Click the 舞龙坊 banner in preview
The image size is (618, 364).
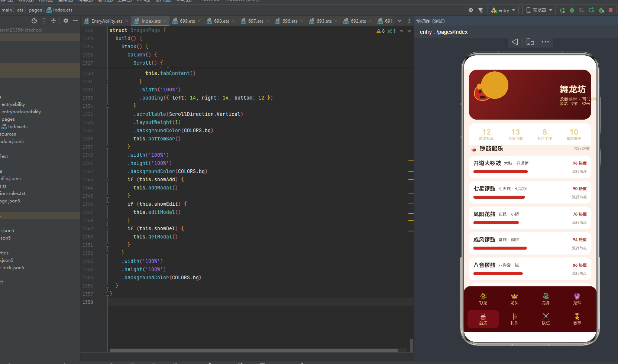click(530, 95)
